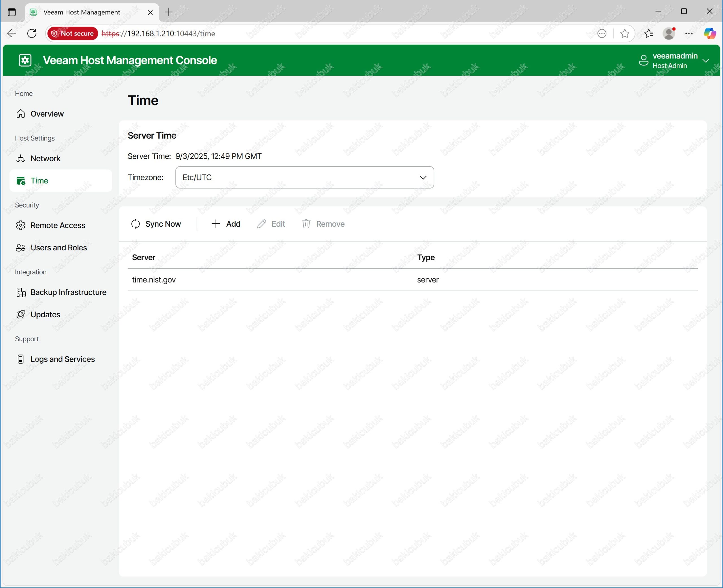Open Users and Roles menu item
This screenshot has height=588, width=723.
[x=61, y=248]
